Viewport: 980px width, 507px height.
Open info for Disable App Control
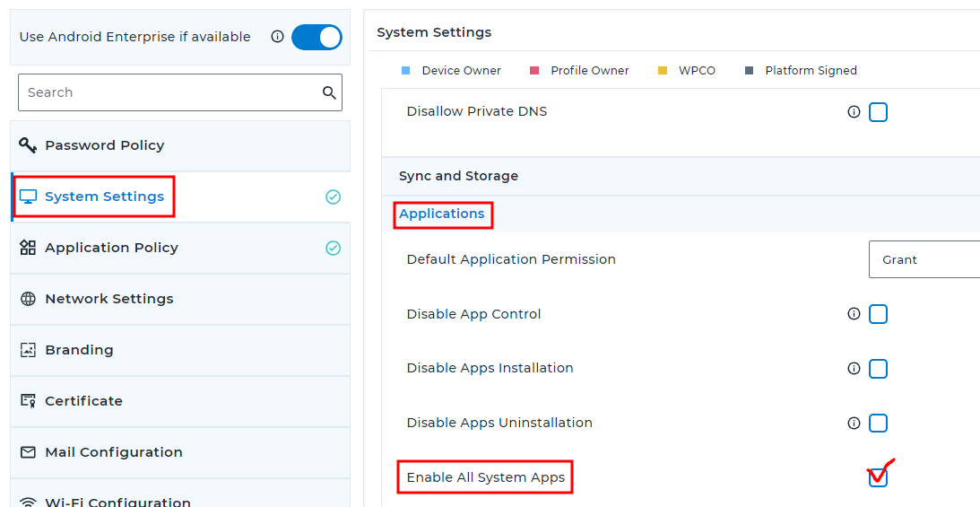point(854,314)
